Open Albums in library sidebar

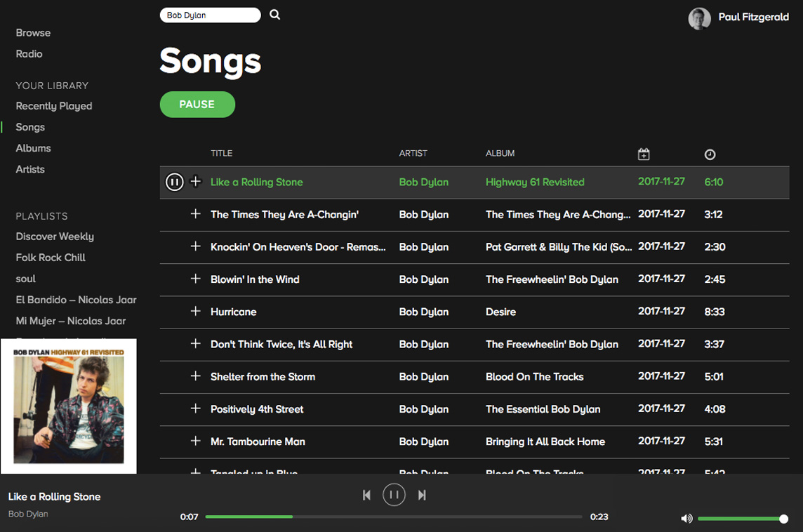pos(33,148)
